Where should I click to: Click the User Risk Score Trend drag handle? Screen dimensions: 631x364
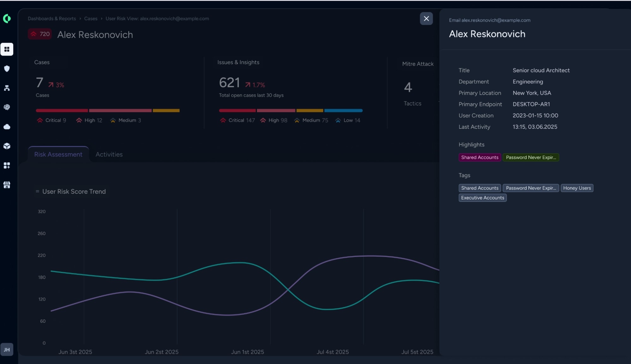(x=38, y=192)
